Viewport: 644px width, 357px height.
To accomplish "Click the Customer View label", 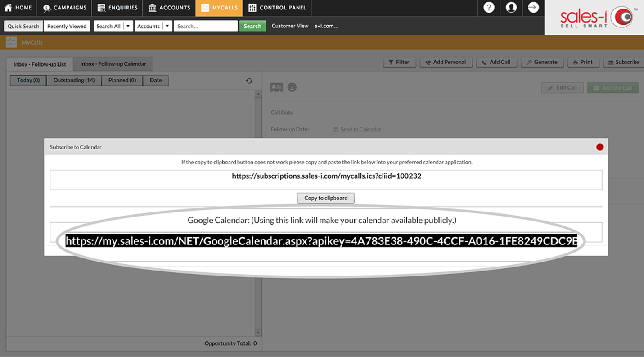I will 290,26.
